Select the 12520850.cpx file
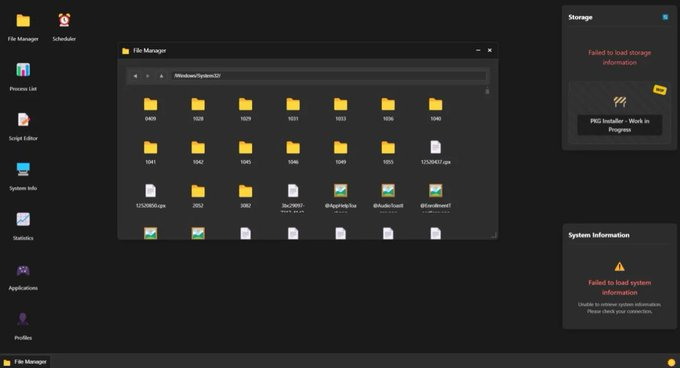 [x=150, y=196]
